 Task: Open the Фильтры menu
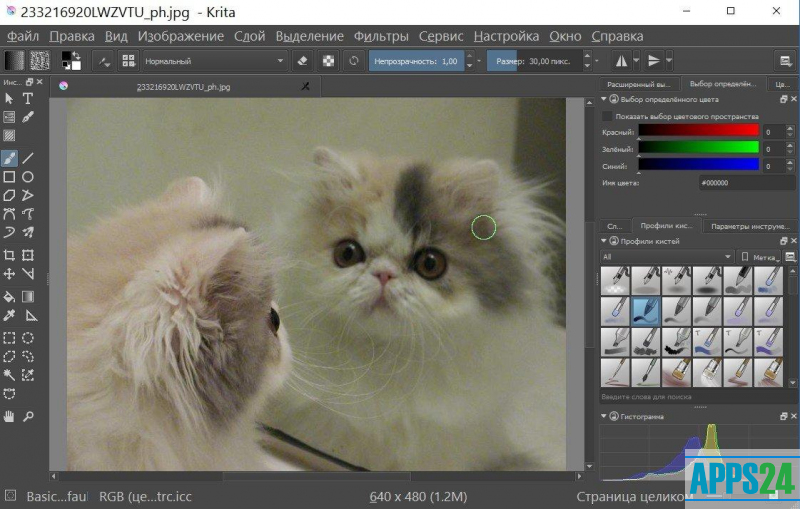point(381,36)
